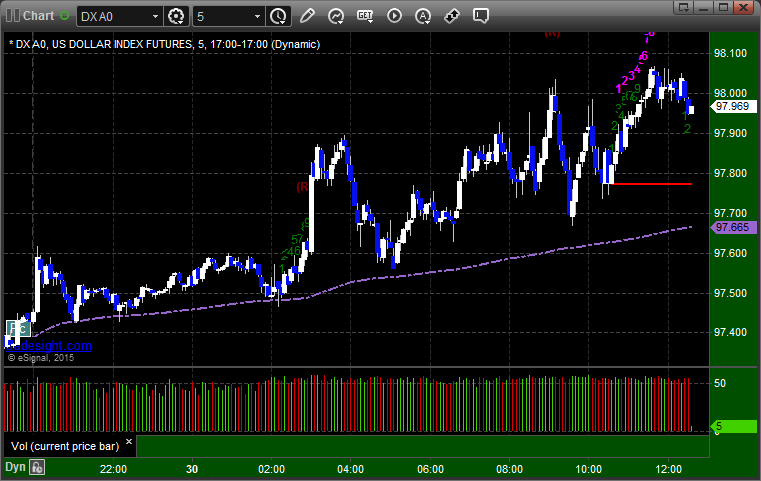
Task: Start bar replay play button
Action: pos(394,16)
